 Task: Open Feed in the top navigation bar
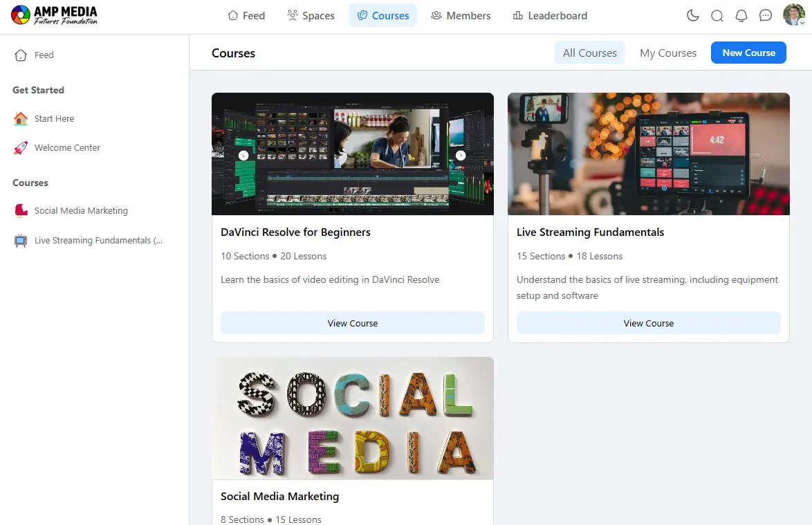(x=246, y=15)
